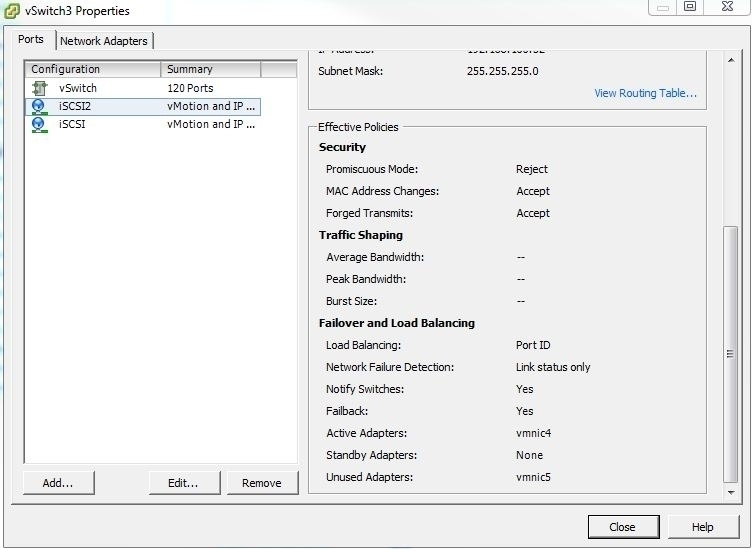This screenshot has height=549, width=752.
Task: Click the scrollbar down arrow
Action: pyautogui.click(x=731, y=492)
